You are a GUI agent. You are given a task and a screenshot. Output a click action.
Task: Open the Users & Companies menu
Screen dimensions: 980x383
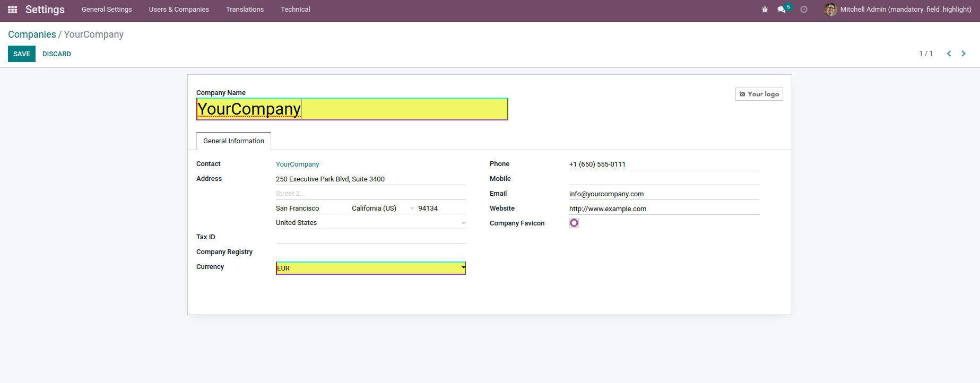[179, 10]
